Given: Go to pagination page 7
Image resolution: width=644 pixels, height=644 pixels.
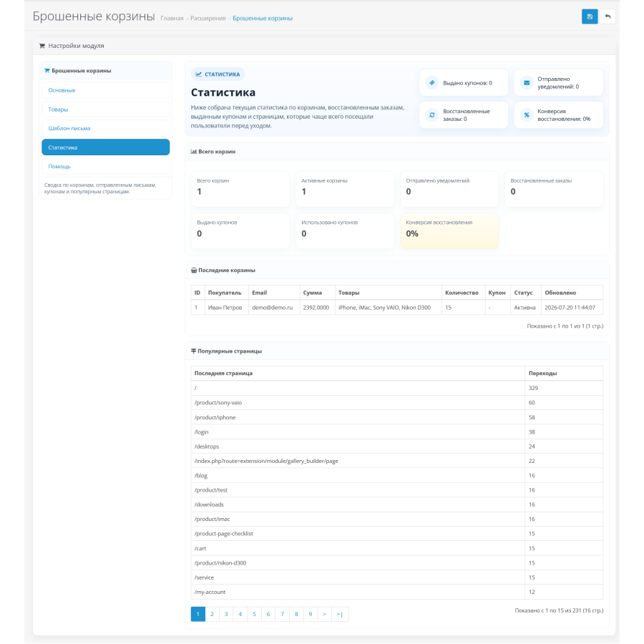Looking at the screenshot, I should [x=282, y=614].
